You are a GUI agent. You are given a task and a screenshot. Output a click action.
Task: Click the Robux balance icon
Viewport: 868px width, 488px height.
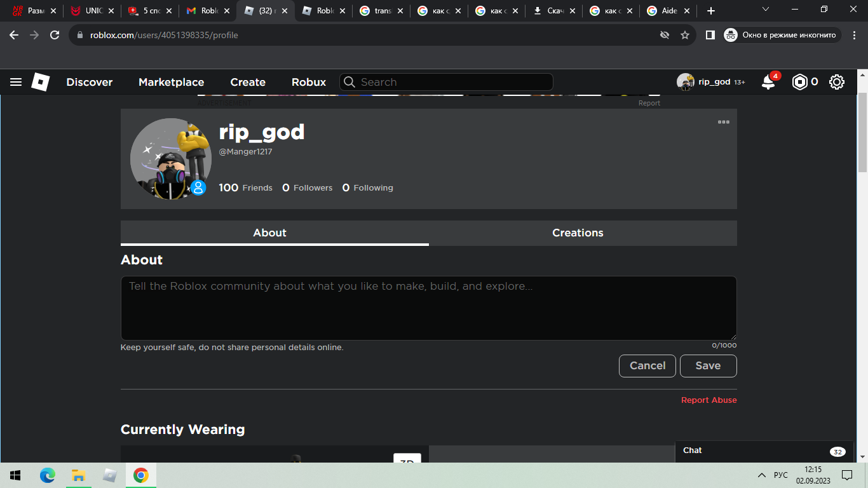pos(799,82)
